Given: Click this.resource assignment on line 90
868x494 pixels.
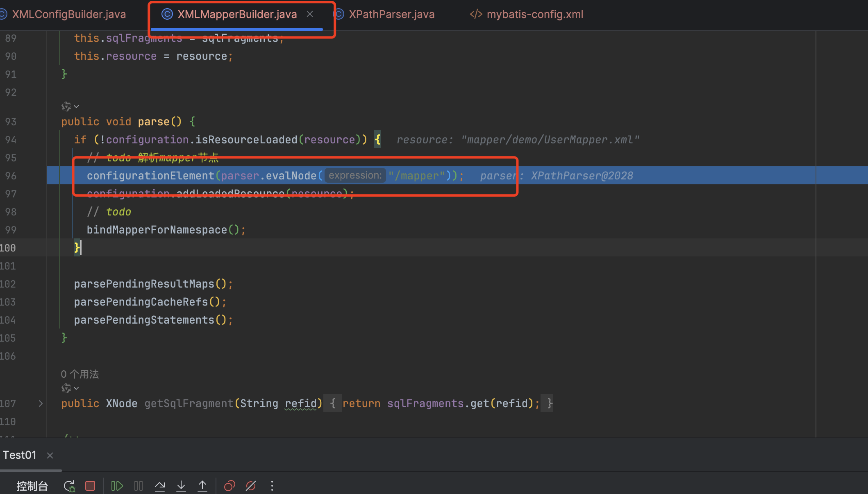Looking at the screenshot, I should (153, 56).
